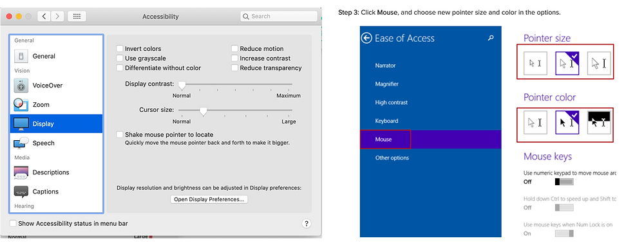Image resolution: width=644 pixels, height=245 pixels.
Task: Go forward with the right arrow button
Action: click(x=57, y=17)
